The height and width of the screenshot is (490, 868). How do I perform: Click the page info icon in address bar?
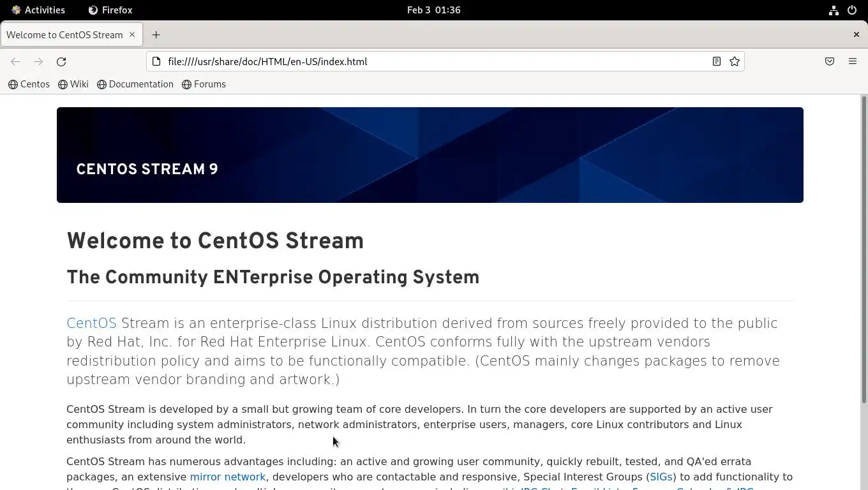[156, 62]
